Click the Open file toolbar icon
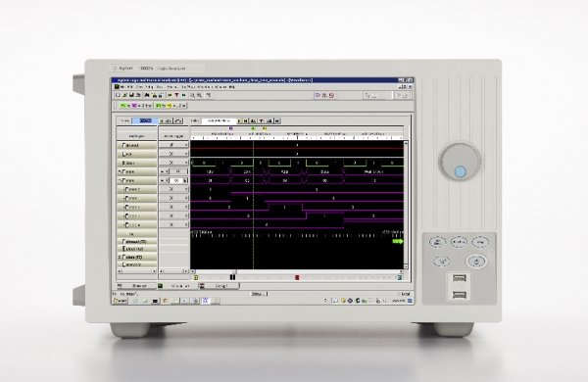 tap(124, 95)
